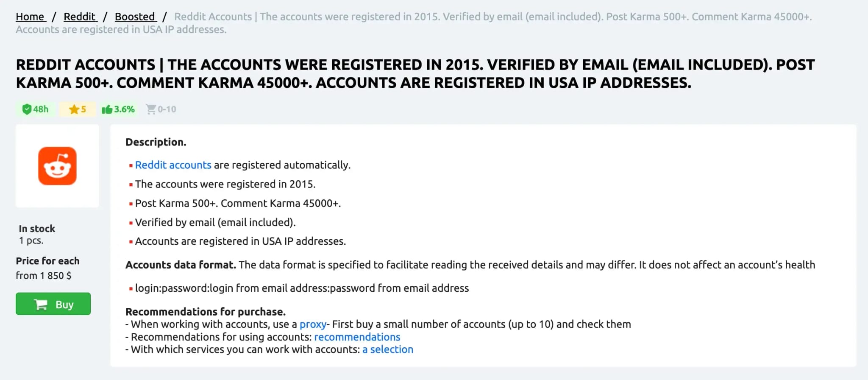The image size is (868, 380).
Task: Click the green shield 48h guarantee badge
Action: click(x=36, y=109)
